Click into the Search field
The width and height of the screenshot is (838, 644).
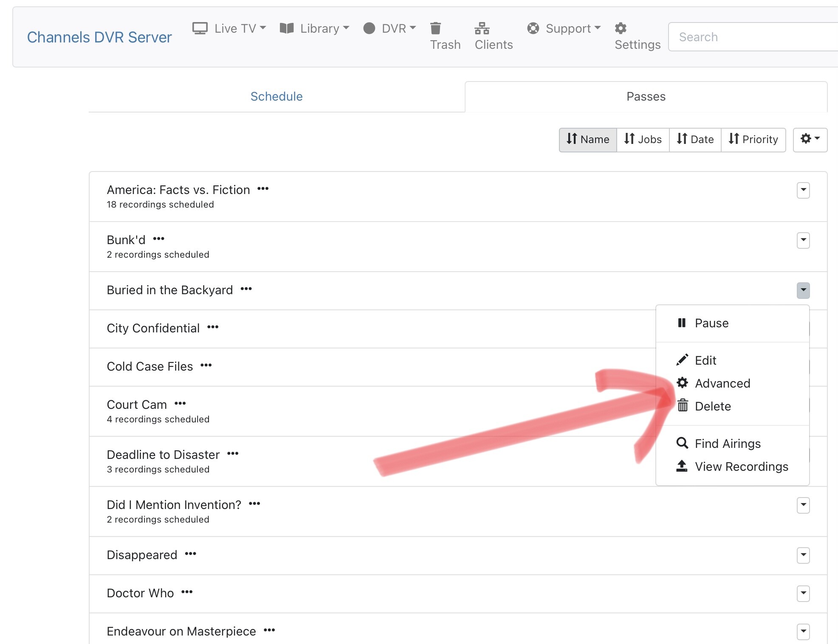tap(752, 37)
